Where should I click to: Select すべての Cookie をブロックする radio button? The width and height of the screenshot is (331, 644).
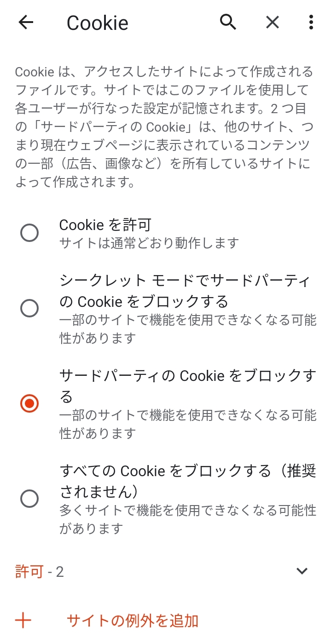click(x=29, y=499)
